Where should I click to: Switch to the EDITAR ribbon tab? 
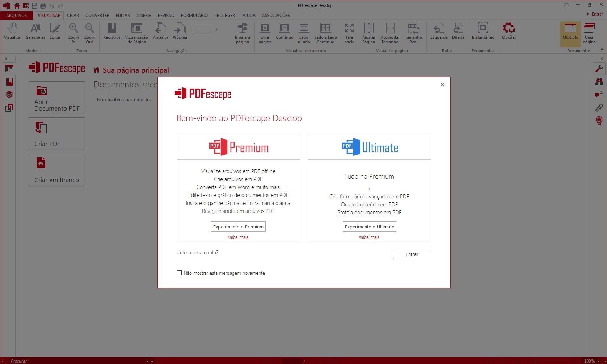123,15
